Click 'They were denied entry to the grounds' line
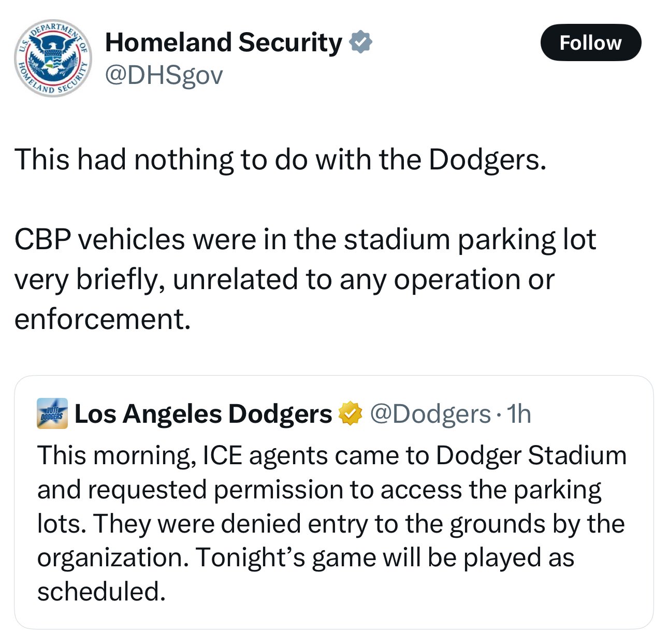Screen dimensions: 668x644 [331, 524]
